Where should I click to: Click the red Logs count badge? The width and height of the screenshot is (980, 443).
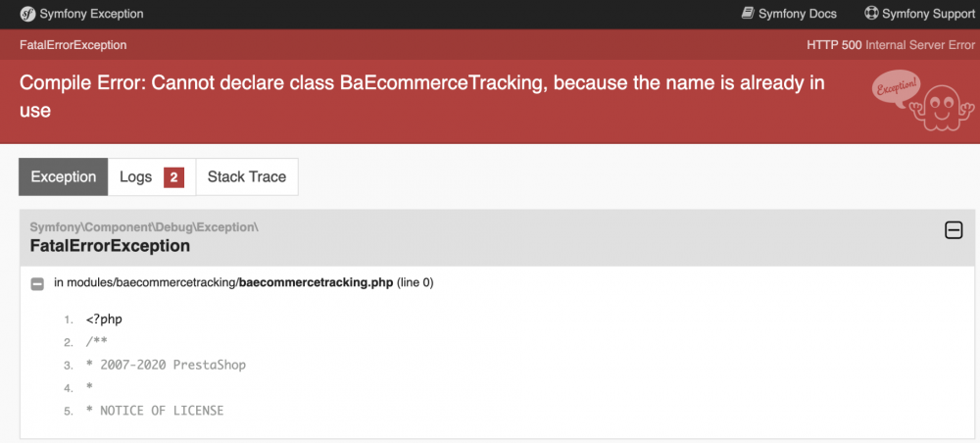click(x=173, y=177)
